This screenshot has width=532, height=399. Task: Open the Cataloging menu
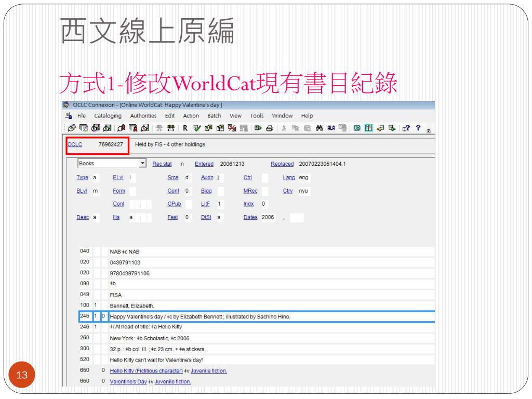coord(108,116)
